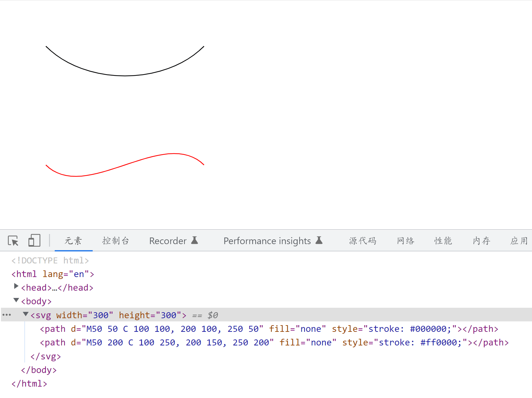The height and width of the screenshot is (398, 532).
Task: Click the flask icon next to Recorder
Action: pos(195,240)
